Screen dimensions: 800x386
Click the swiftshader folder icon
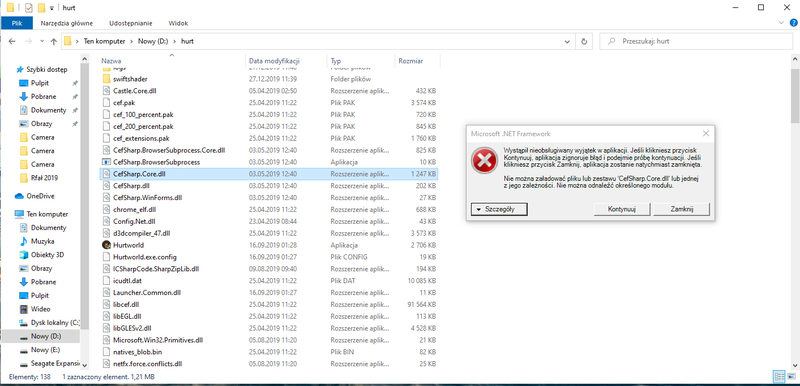coord(106,79)
